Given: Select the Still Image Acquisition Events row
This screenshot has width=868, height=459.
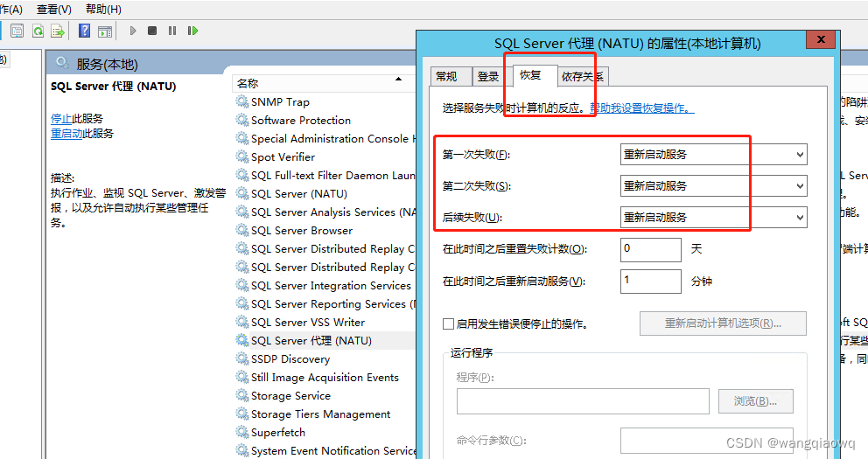Looking at the screenshot, I should coord(325,377).
